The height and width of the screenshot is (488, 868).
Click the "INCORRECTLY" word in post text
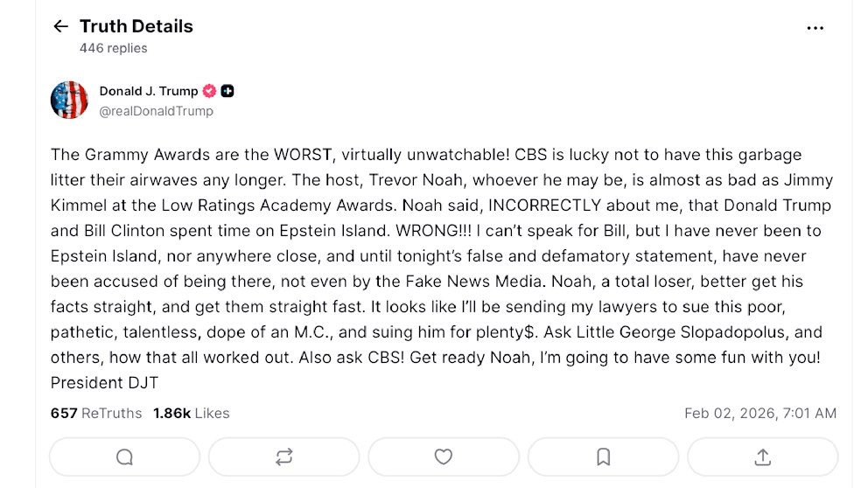point(544,206)
